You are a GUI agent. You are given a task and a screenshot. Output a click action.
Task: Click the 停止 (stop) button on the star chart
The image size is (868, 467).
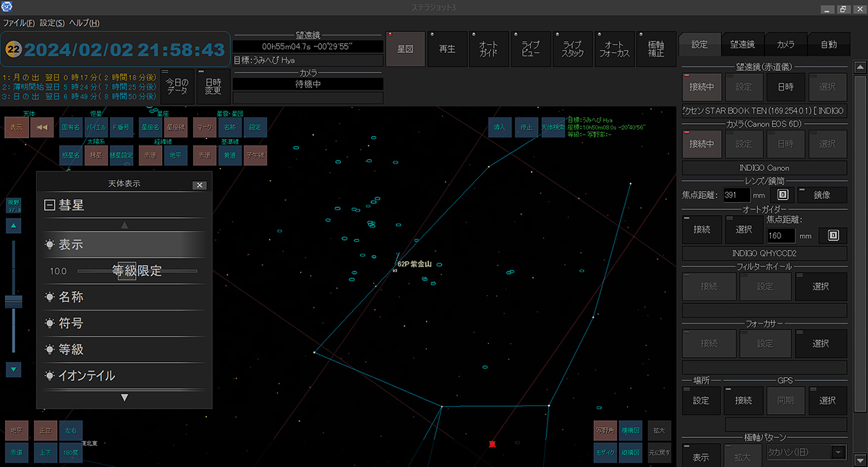point(526,127)
